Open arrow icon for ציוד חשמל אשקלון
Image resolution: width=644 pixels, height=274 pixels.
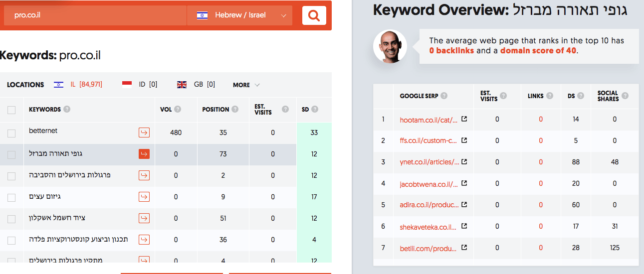tap(144, 218)
